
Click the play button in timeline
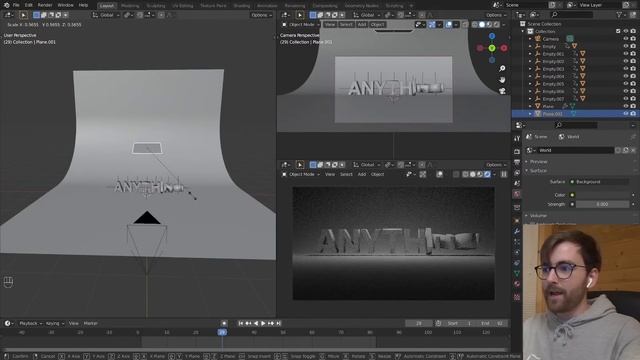click(x=263, y=323)
